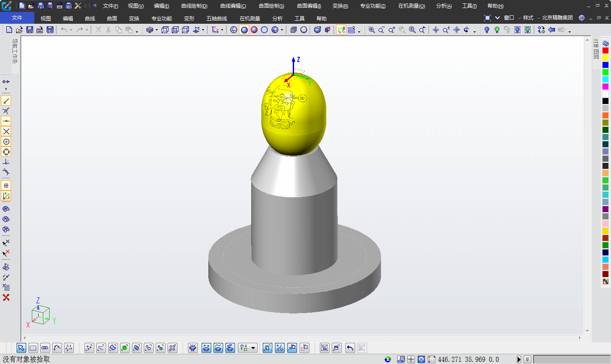Select the arrow pick tool in bottom toolbar

[21, 348]
